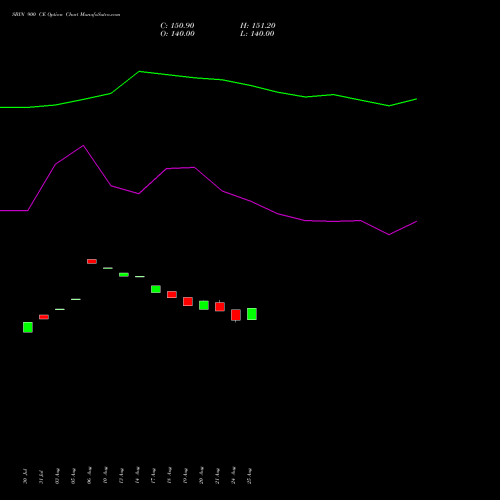Screen dimensions: 500x500
Task: Select the red candle for 19 Aug
Action: (188, 301)
